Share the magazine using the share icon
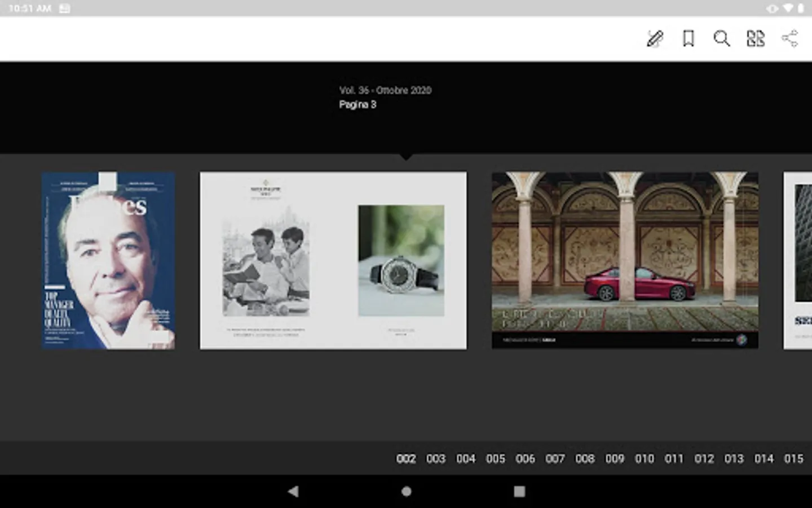The height and width of the screenshot is (508, 812). coord(789,39)
